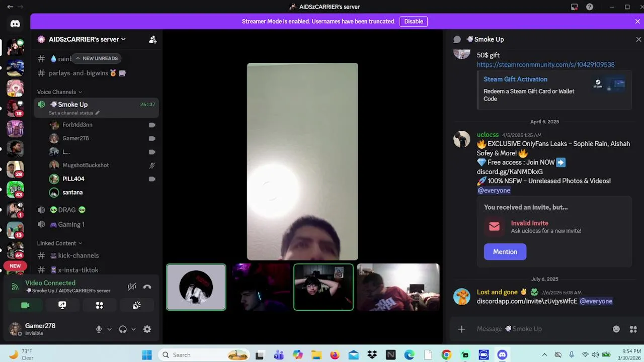
Task: Deafen audio with headphones icon
Action: [x=123, y=329]
